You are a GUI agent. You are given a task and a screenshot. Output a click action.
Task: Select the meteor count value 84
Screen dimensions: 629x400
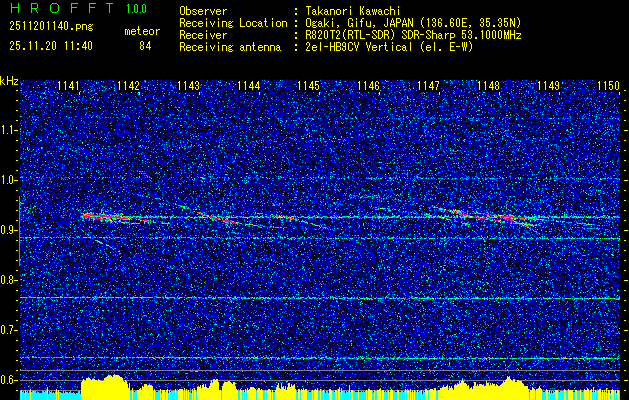point(145,45)
